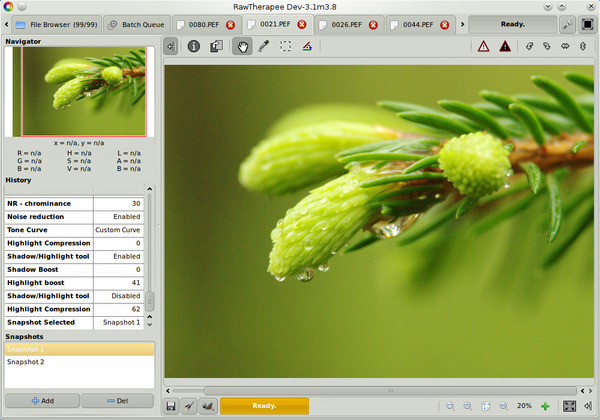Activate the crop selection tool
Screen dimensions: 600x420
(286, 46)
